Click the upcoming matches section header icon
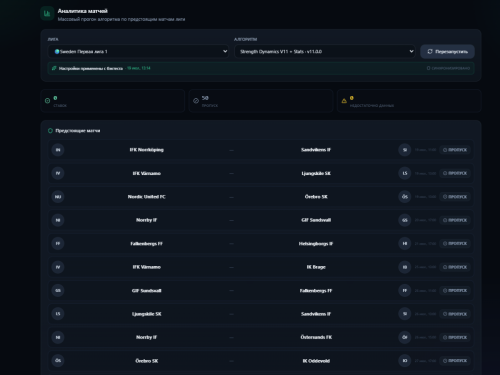The image size is (500, 375). point(50,131)
